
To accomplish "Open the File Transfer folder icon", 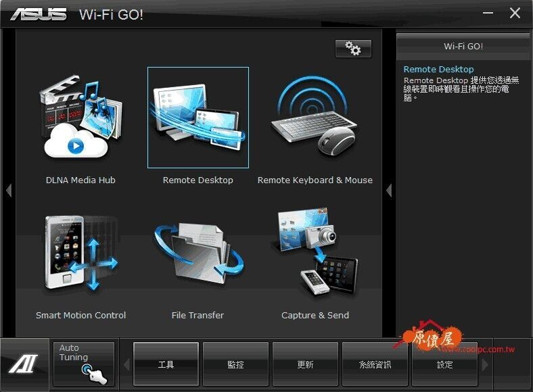I will point(199,253).
